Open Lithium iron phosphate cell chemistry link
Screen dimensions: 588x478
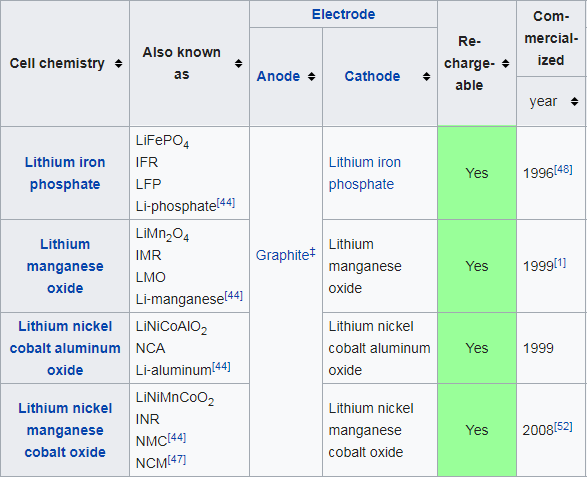(65, 173)
